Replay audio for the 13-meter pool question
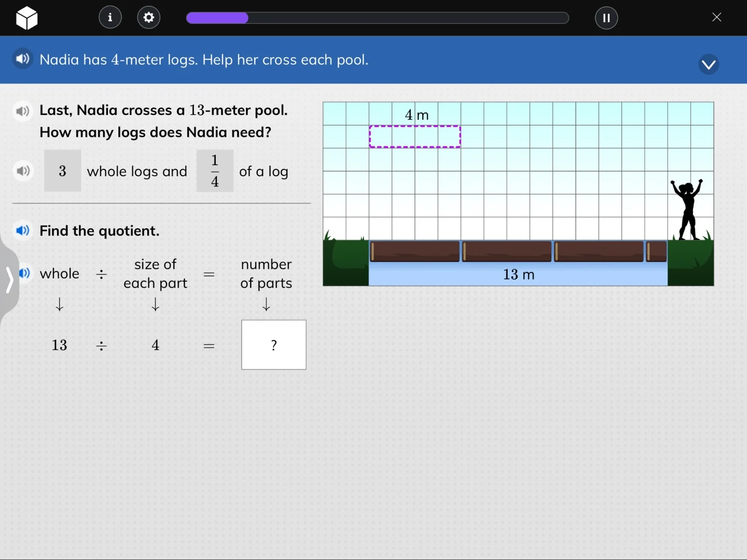The image size is (747, 560). [23, 111]
